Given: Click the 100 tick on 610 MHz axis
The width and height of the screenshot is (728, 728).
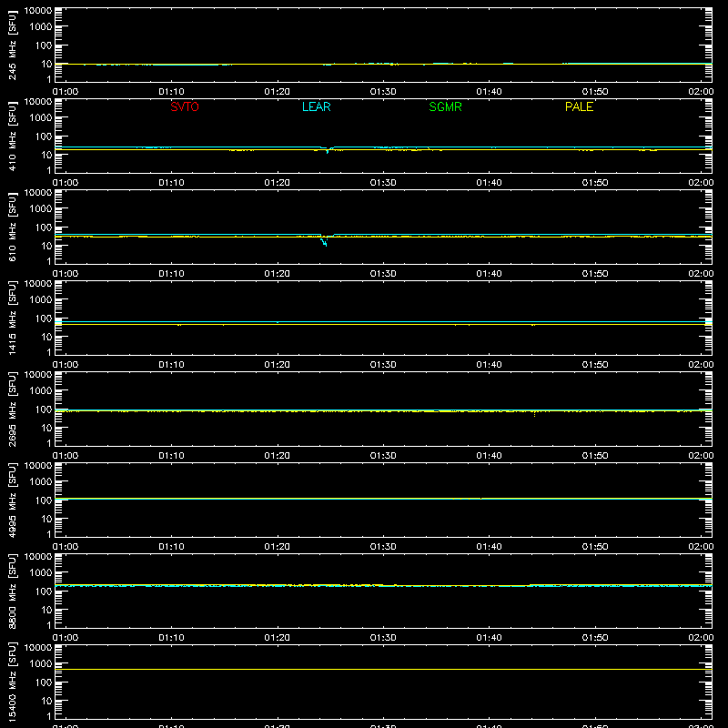Looking at the screenshot, I should coord(44,227).
